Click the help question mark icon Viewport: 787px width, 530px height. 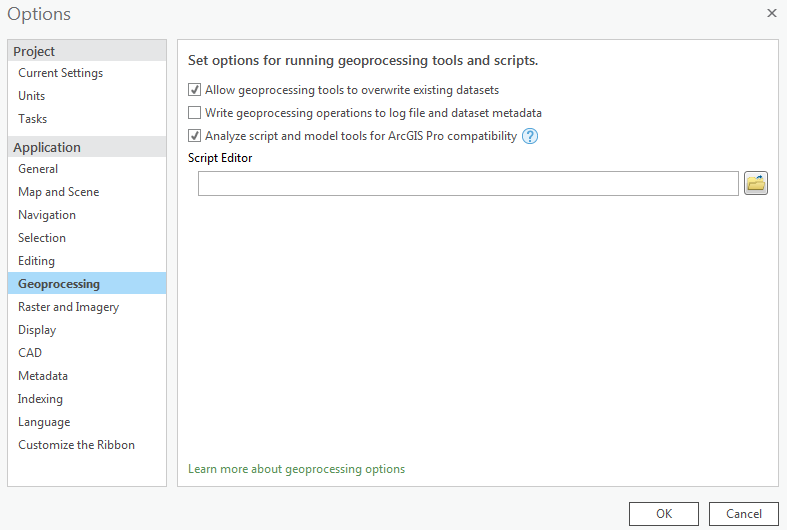tap(530, 136)
